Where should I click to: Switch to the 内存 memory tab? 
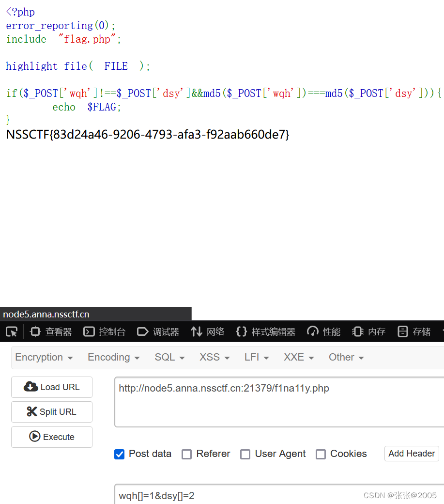click(x=368, y=331)
